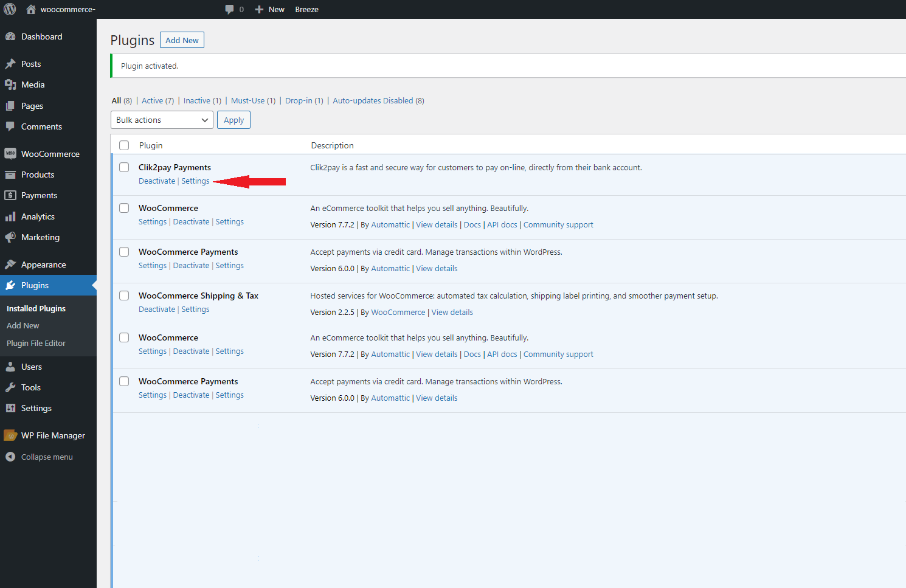
Task: Open Installed Plugins submenu item
Action: click(x=36, y=309)
